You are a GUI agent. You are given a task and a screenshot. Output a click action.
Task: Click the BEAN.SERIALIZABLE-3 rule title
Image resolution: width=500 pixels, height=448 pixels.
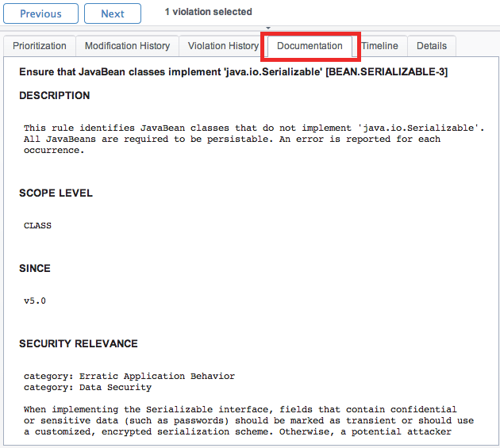233,71
